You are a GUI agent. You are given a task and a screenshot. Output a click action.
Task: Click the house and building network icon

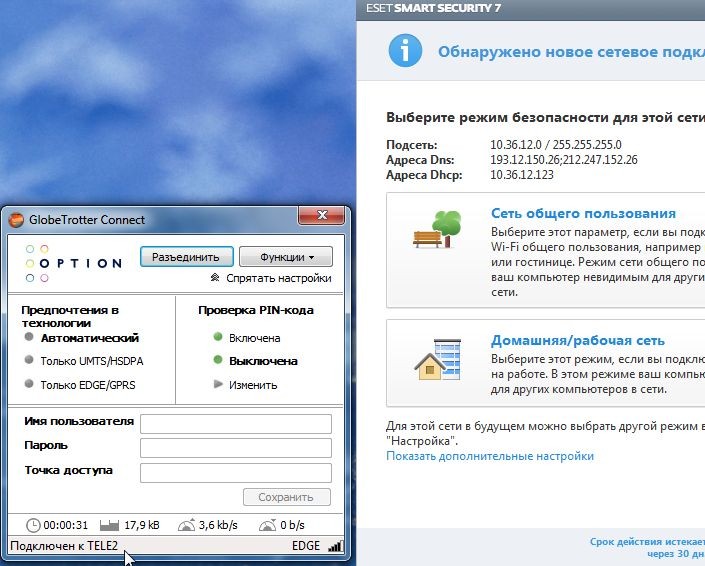(438, 356)
